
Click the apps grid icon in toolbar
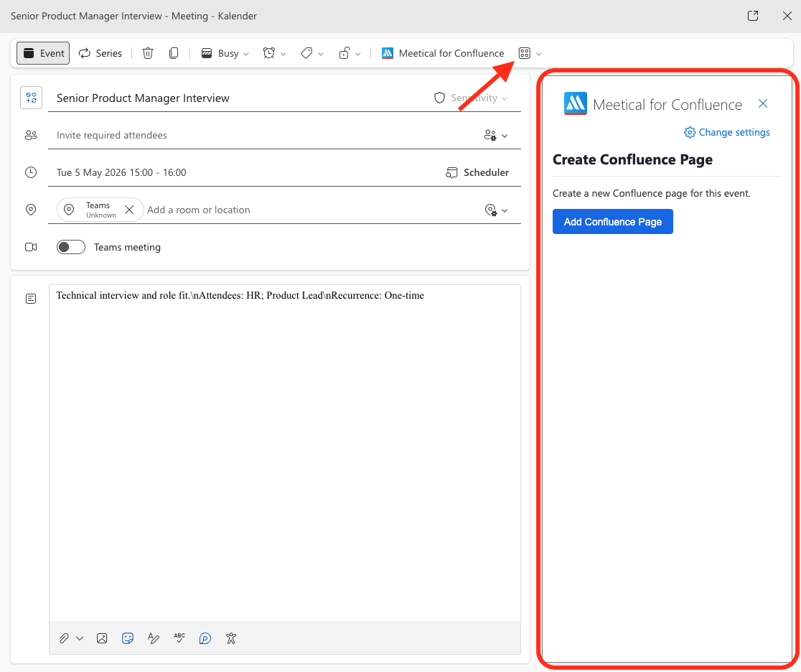tap(524, 53)
